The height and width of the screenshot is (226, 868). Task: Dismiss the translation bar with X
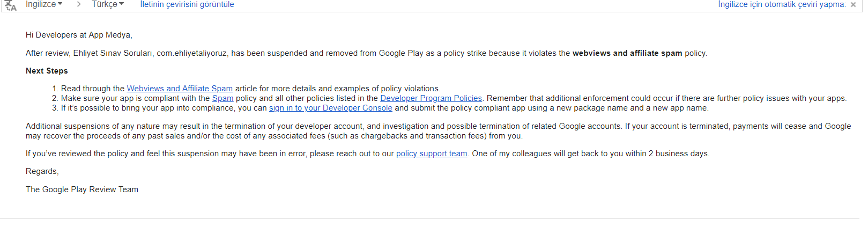tap(853, 5)
